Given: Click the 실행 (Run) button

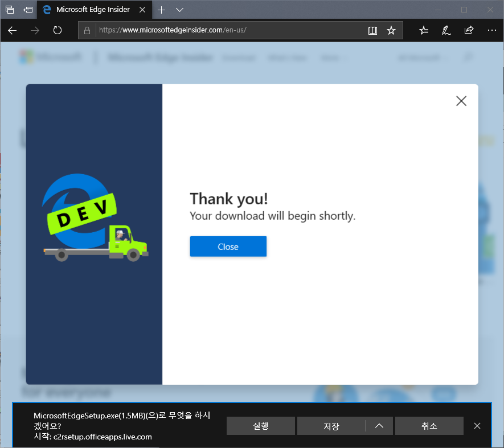Looking at the screenshot, I should point(261,426).
